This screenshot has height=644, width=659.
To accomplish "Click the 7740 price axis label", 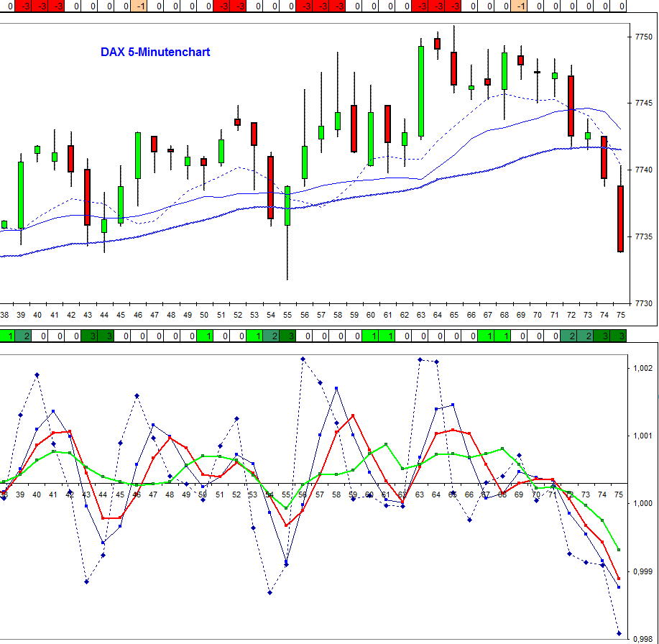I will click(643, 170).
